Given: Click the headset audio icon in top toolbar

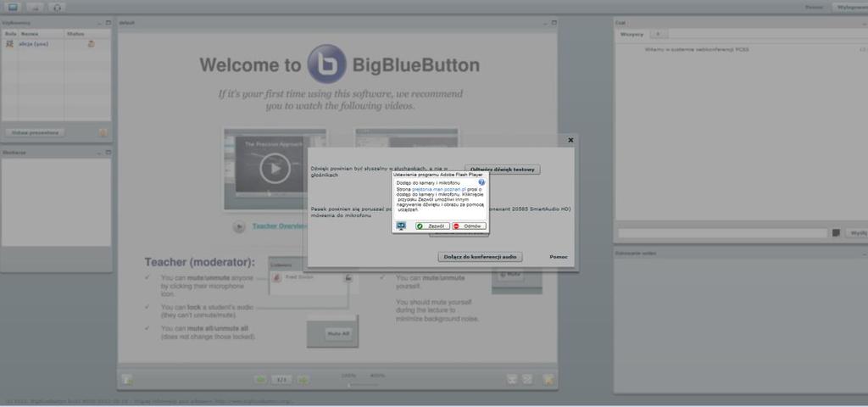Looking at the screenshot, I should click(57, 7).
